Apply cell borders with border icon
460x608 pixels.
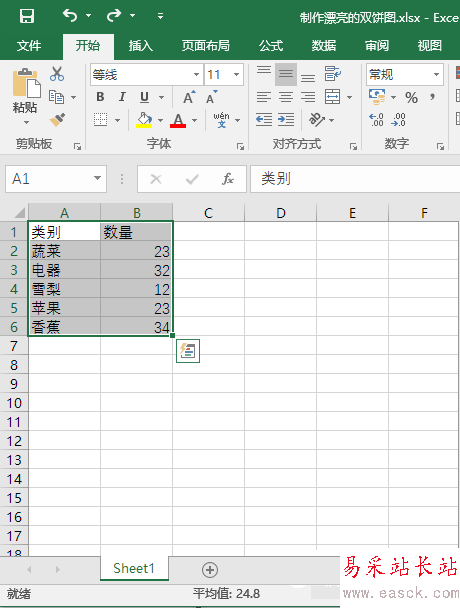click(x=100, y=120)
